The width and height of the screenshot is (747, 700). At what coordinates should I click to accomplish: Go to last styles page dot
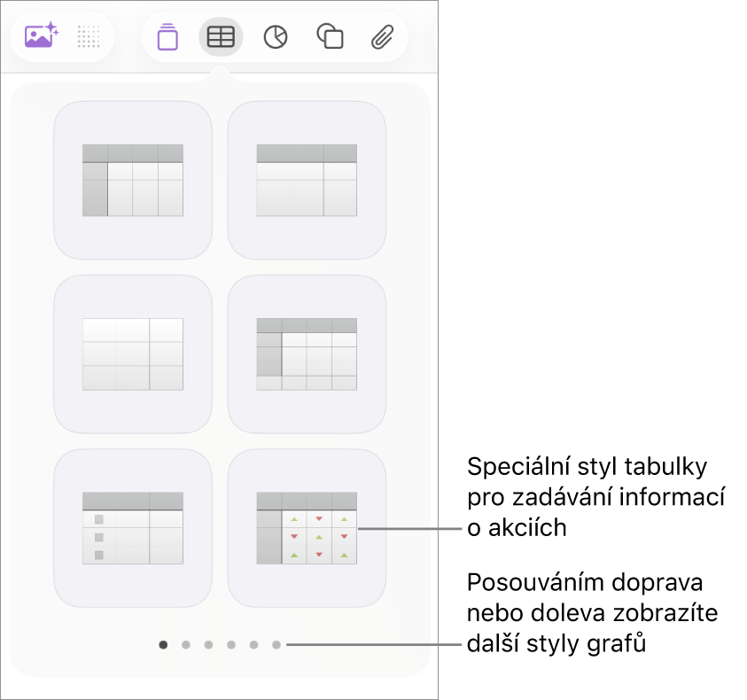(276, 645)
